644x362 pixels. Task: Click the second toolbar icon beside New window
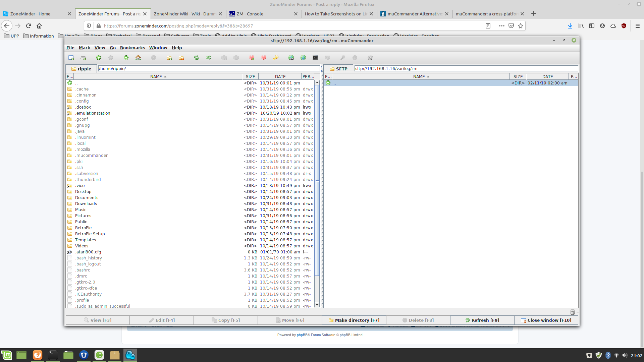pyautogui.click(x=83, y=58)
